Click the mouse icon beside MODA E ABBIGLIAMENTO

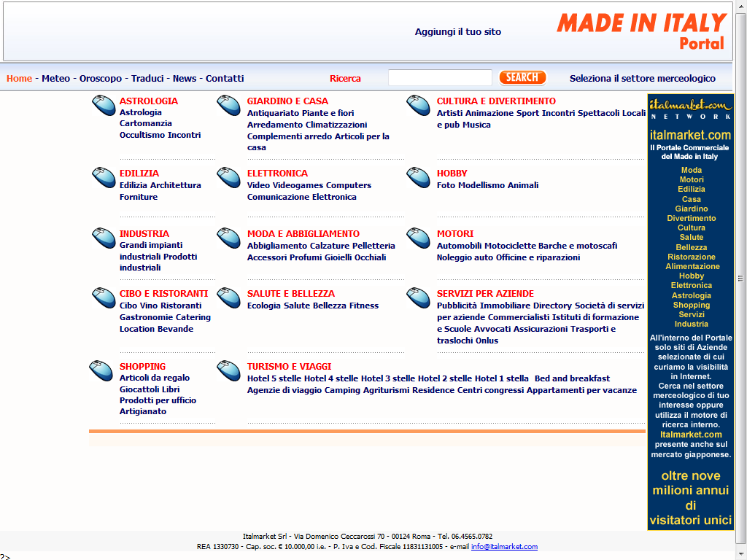pyautogui.click(x=228, y=238)
